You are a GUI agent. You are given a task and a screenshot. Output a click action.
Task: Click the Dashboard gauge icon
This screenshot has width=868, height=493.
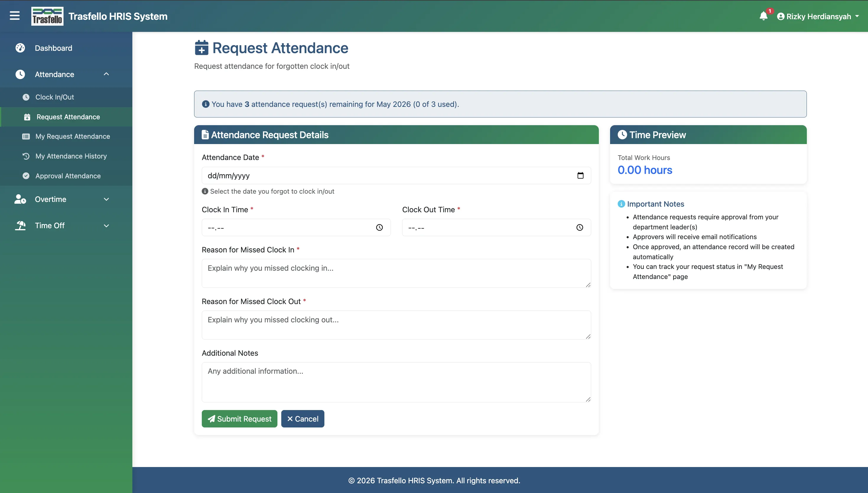point(20,48)
